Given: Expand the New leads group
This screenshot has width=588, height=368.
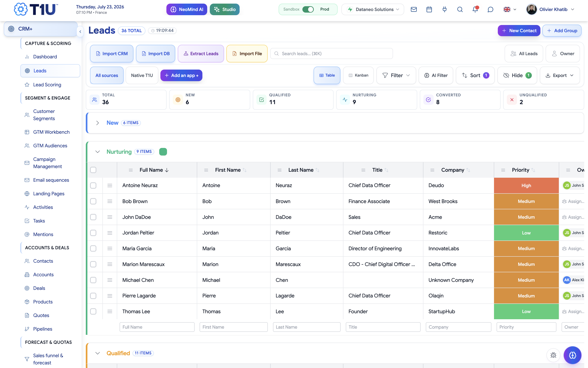Looking at the screenshot, I should click(x=97, y=123).
